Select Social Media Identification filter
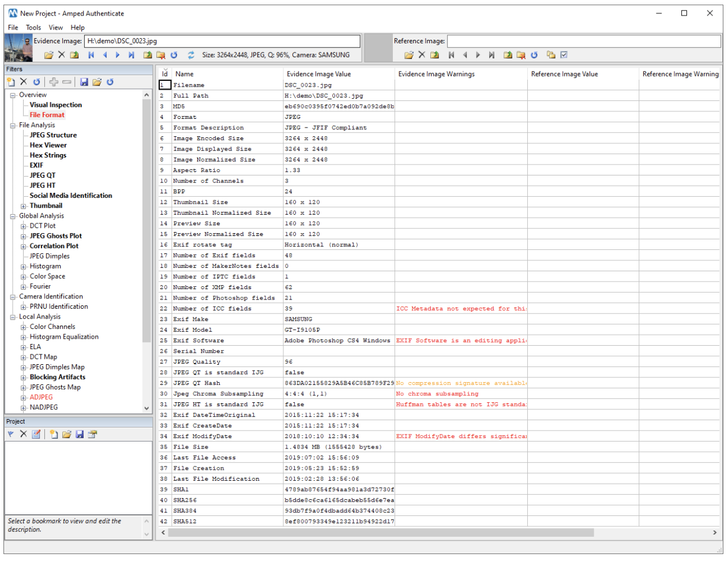The image size is (728, 561). coord(71,196)
